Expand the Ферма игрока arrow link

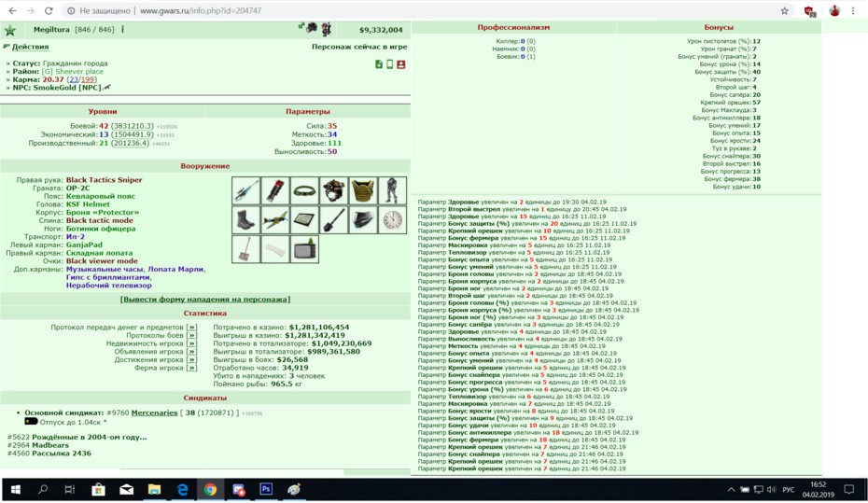(191, 368)
